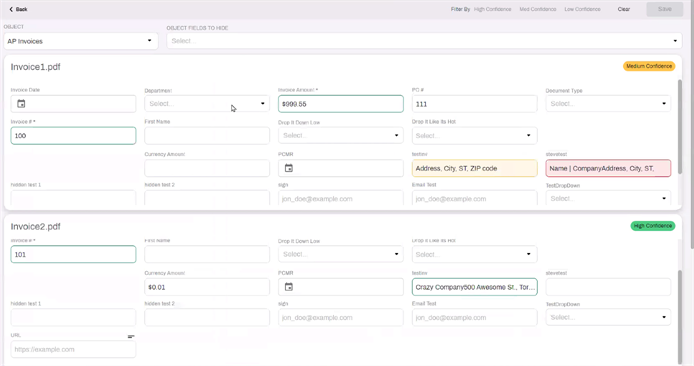Open PCMR calendar icon in Invoice1.pdf
The image size is (694, 366).
click(289, 168)
